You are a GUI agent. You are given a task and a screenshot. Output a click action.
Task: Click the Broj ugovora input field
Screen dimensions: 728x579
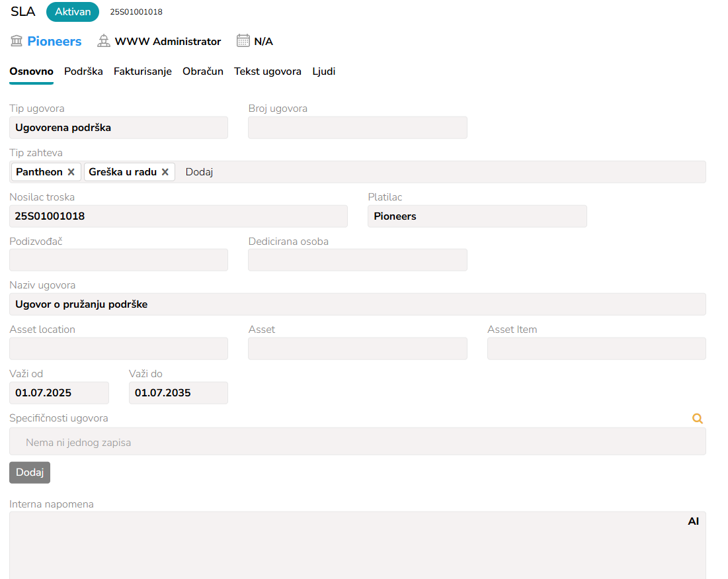point(357,128)
